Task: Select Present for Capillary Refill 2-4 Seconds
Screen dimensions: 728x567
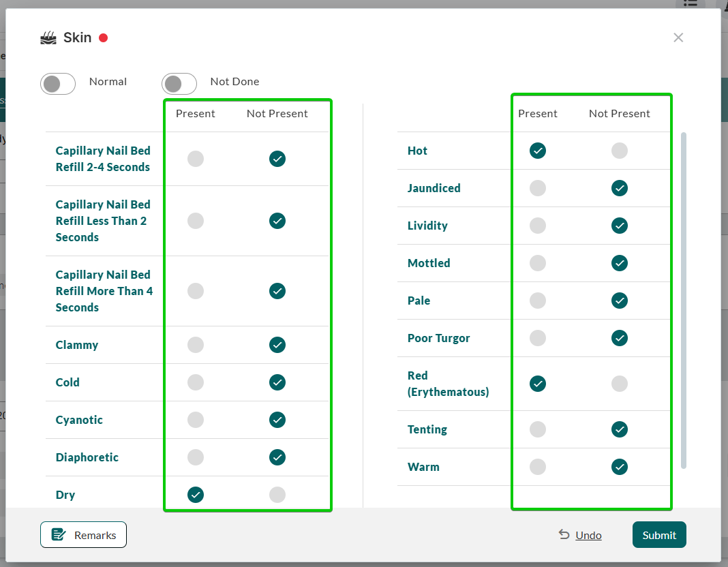Action: coord(196,159)
